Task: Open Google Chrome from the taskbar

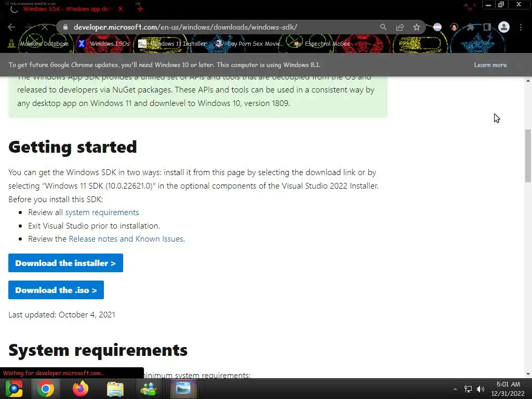Action: [x=46, y=389]
